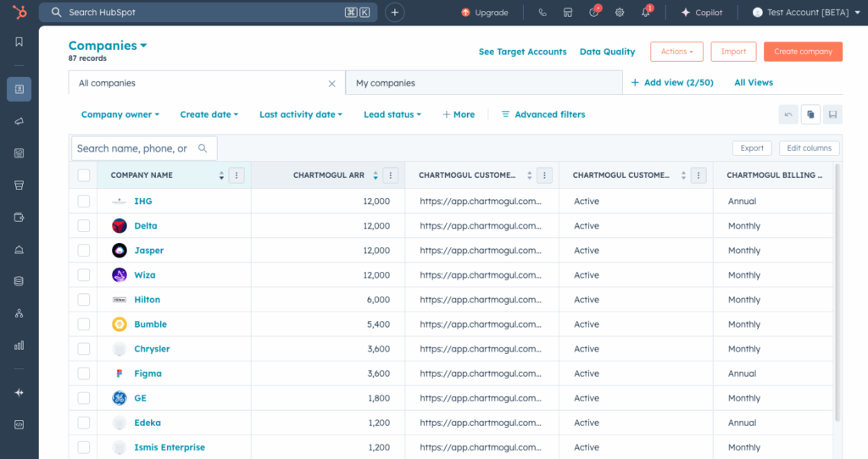Expand the Companies object dropdown
Image resolution: width=868 pixels, height=459 pixels.
point(108,46)
